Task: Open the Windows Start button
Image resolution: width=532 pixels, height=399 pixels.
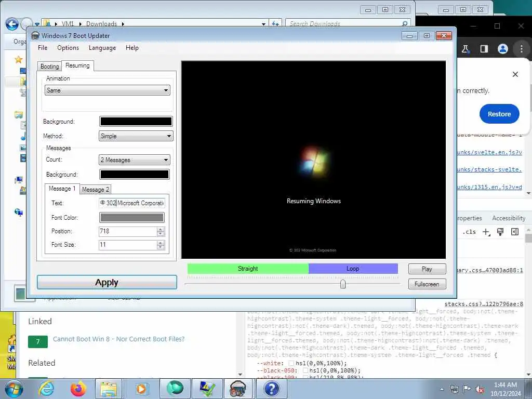Action: pyautogui.click(x=14, y=389)
